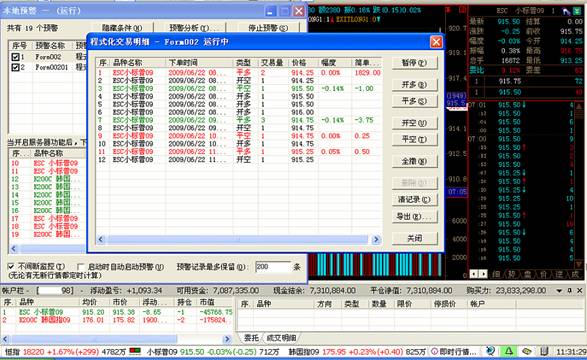Click the globe-arrow icon in the system tray
The image size is (587, 360).
(490, 351)
